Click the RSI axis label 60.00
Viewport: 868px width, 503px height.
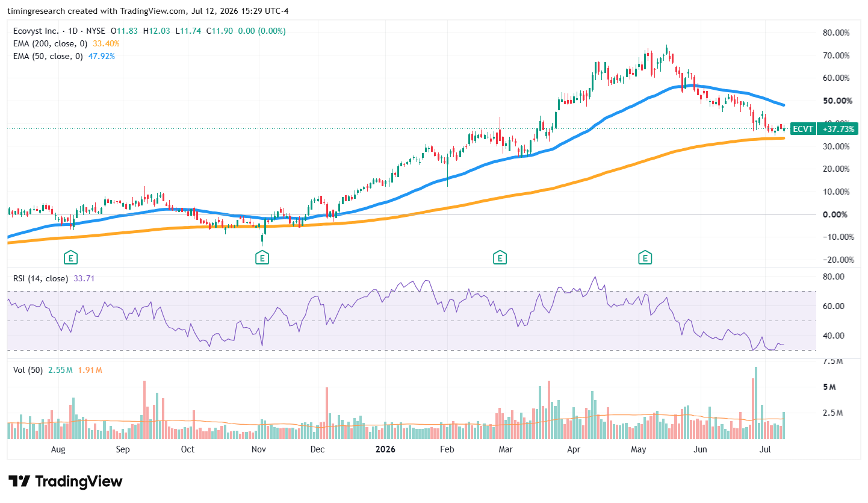click(834, 306)
